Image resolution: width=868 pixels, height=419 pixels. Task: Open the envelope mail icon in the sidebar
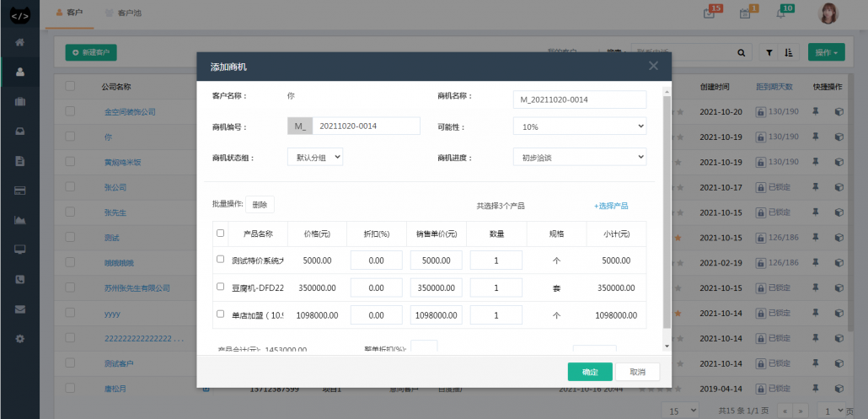[19, 309]
